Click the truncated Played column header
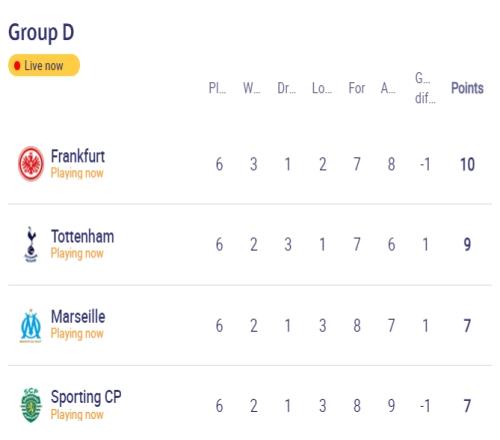Viewport: 500px width, 440px height. [217, 88]
